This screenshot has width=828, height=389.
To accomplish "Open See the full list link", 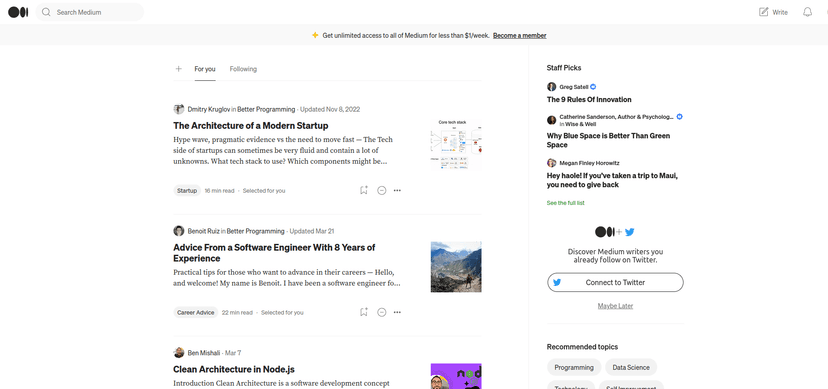I will pyautogui.click(x=566, y=203).
